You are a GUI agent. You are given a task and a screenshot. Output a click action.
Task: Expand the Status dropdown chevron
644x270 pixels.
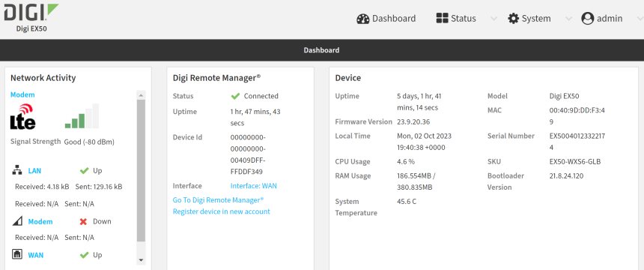click(x=494, y=19)
